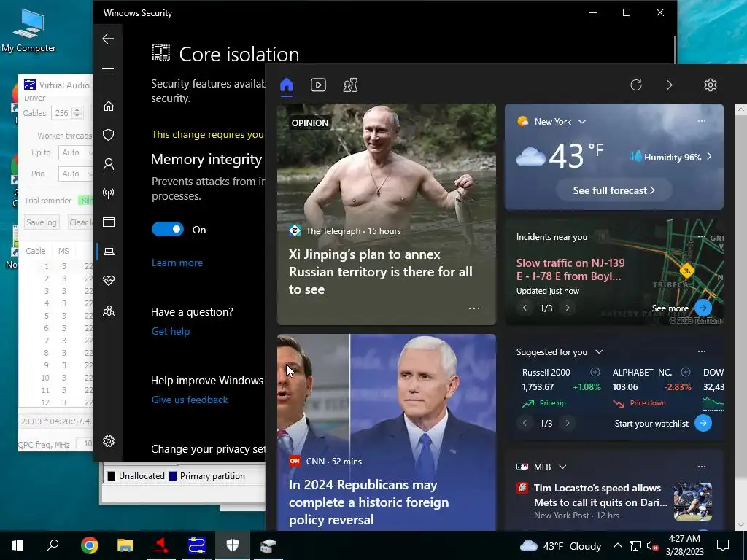Click muted volume tray icon
The width and height of the screenshot is (747, 560).
click(x=653, y=545)
